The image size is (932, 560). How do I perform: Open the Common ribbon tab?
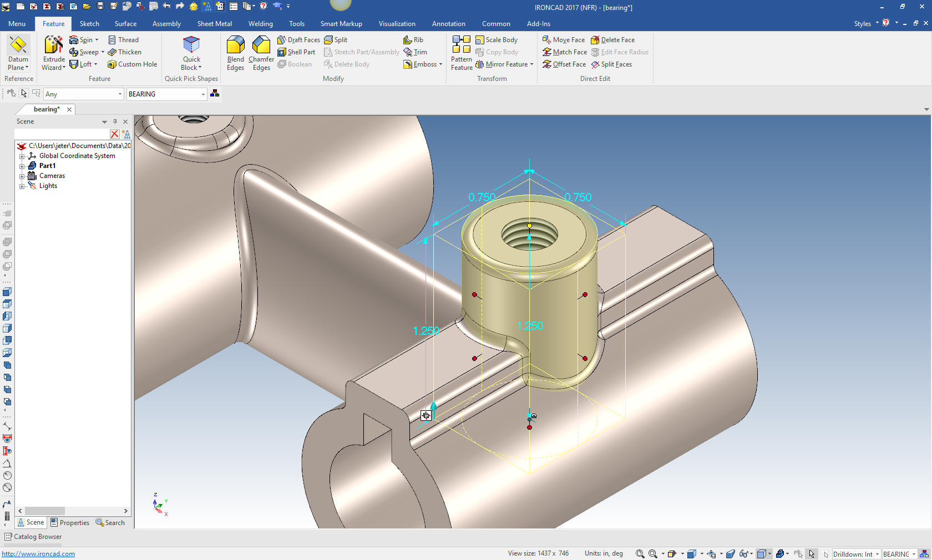(496, 24)
